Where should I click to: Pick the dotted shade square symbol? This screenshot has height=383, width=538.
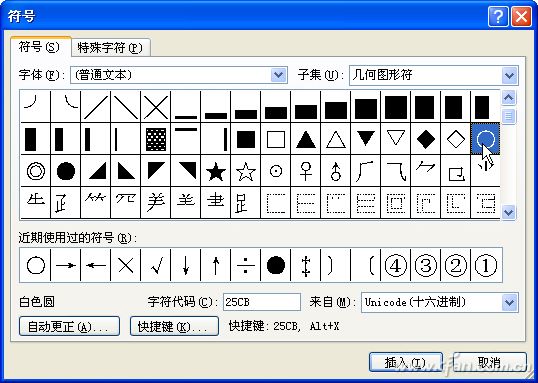point(156,139)
